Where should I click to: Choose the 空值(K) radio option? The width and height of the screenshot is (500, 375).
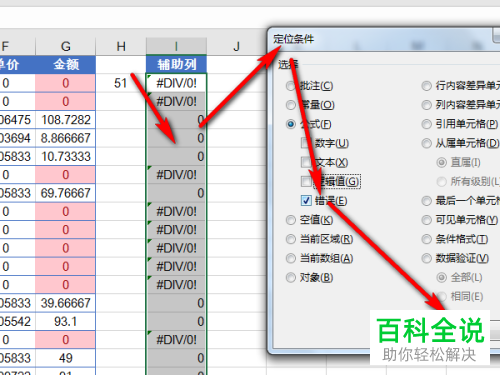click(291, 220)
